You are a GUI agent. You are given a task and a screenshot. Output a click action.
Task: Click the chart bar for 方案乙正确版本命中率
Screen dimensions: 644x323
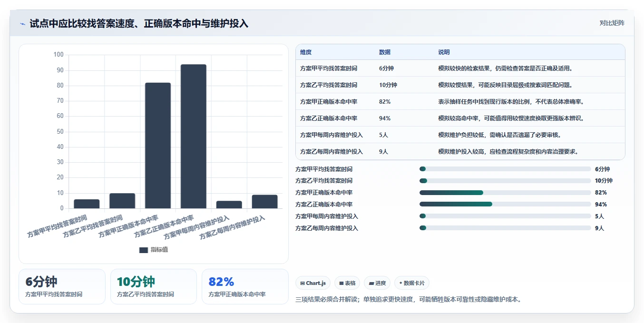point(194,137)
